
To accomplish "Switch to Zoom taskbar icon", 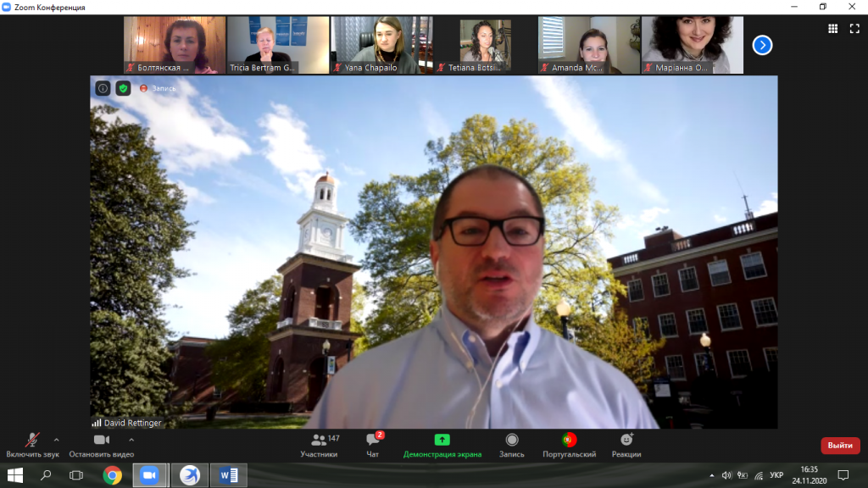I will pos(150,475).
